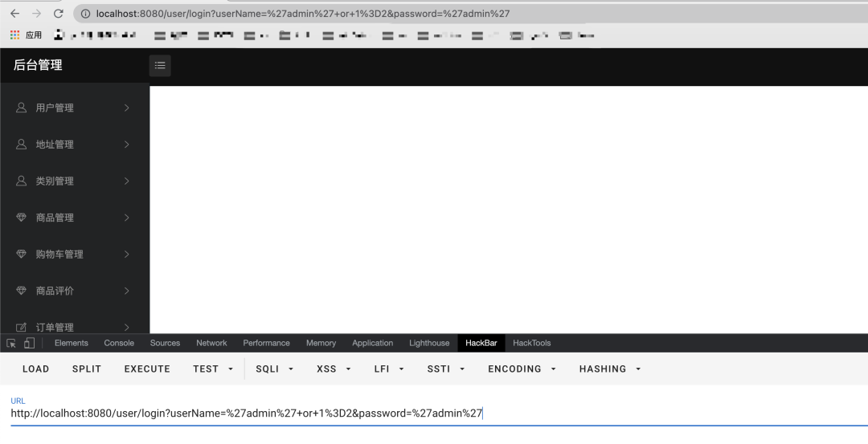Switch to the Console tab
This screenshot has height=444, width=868.
(x=119, y=343)
